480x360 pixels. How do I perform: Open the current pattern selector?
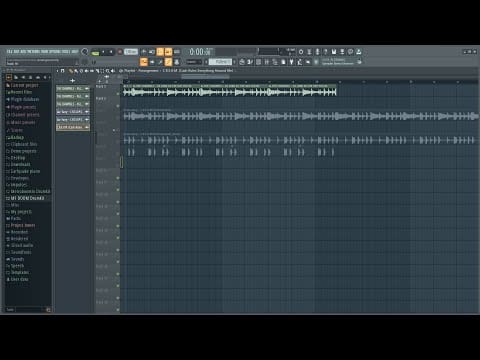220,62
